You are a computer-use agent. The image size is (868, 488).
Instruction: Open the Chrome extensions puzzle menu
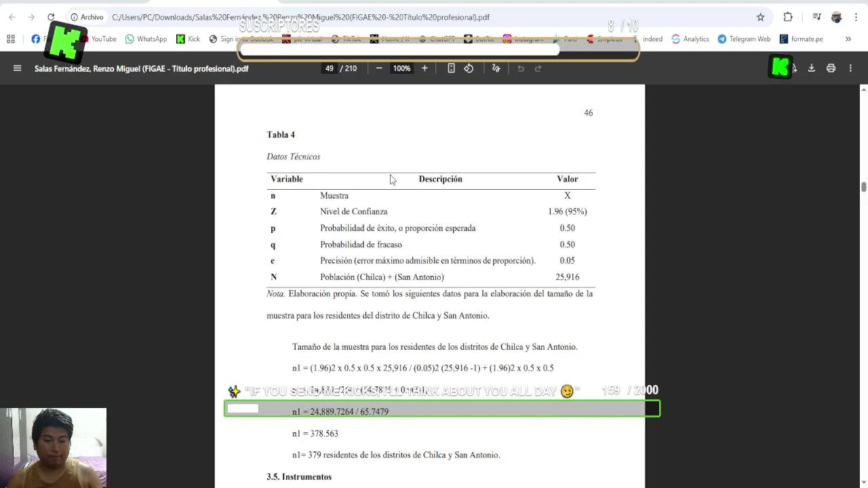coord(788,17)
